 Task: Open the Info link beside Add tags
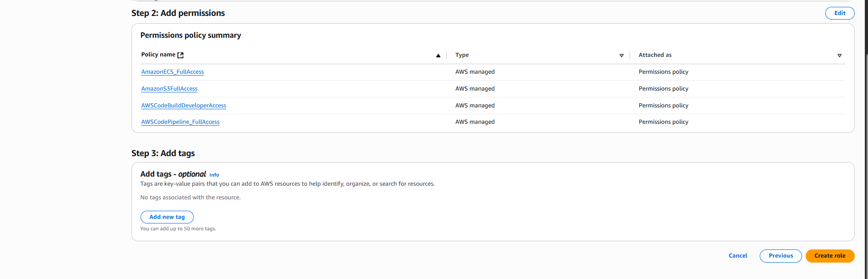pyautogui.click(x=214, y=175)
